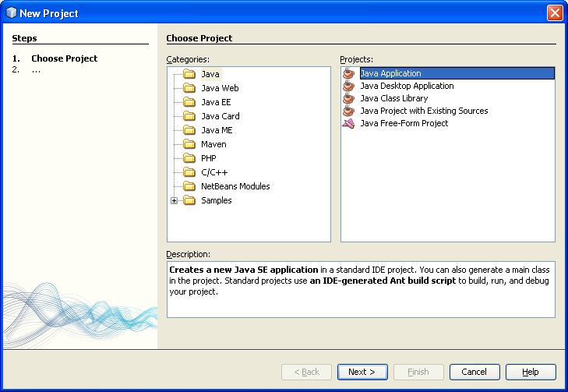Click the Java Web folder icon
The width and height of the screenshot is (568, 392).
[189, 88]
